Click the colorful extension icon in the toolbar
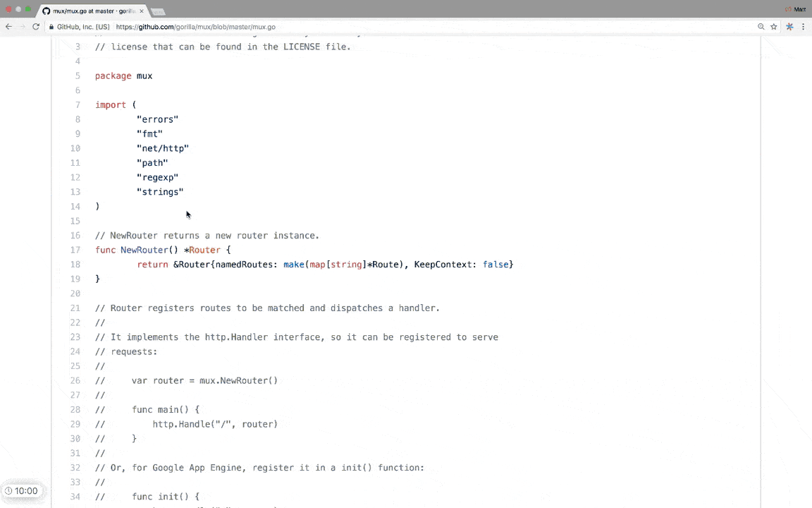Image resolution: width=812 pixels, height=508 pixels. tap(789, 26)
